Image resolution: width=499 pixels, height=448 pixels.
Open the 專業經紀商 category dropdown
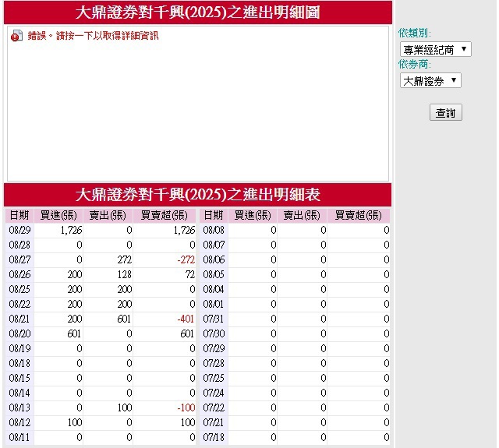point(435,49)
